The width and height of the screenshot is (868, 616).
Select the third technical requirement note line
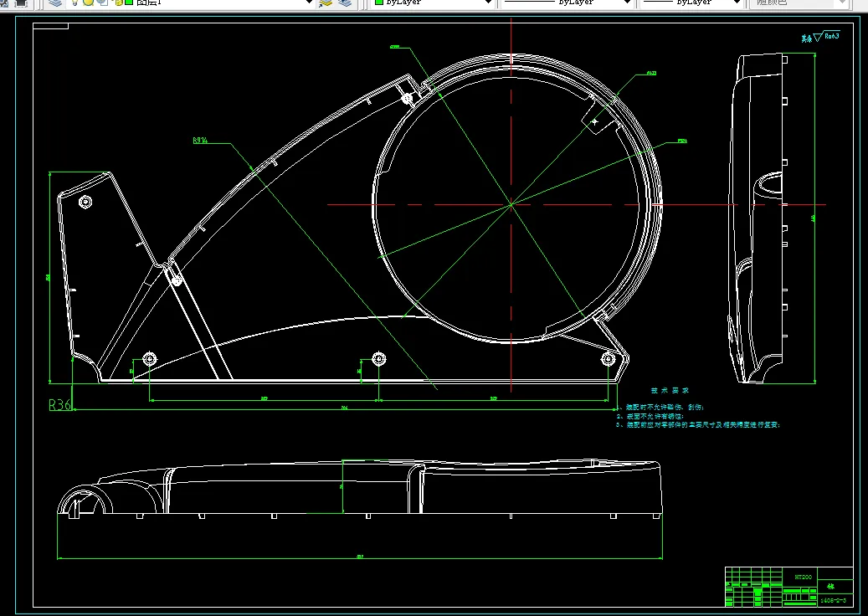pyautogui.click(x=699, y=425)
